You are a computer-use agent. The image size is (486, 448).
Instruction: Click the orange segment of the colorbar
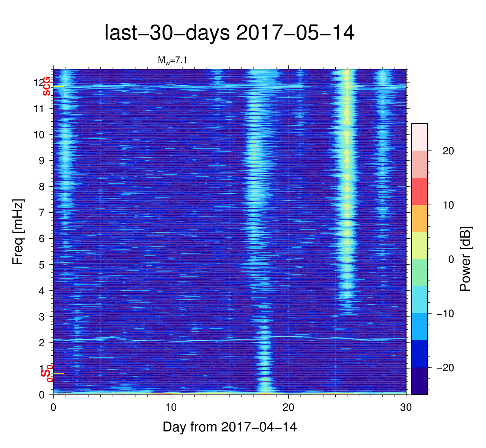(x=419, y=218)
